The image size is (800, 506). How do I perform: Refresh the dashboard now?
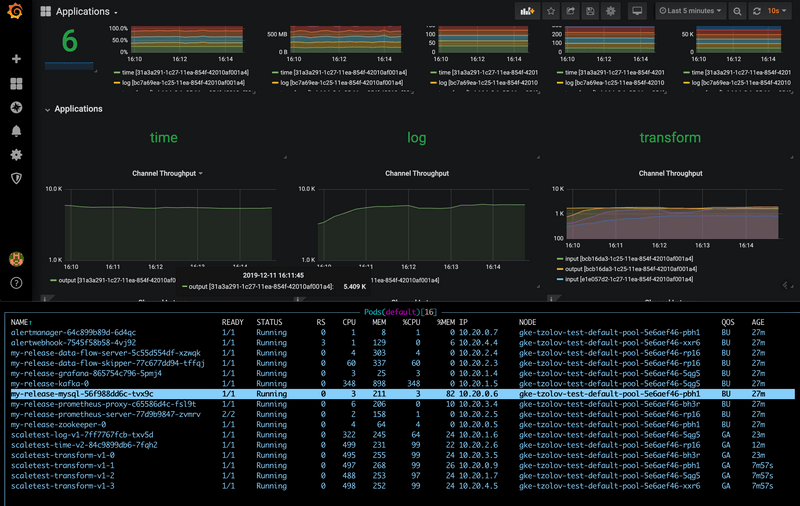coord(757,11)
